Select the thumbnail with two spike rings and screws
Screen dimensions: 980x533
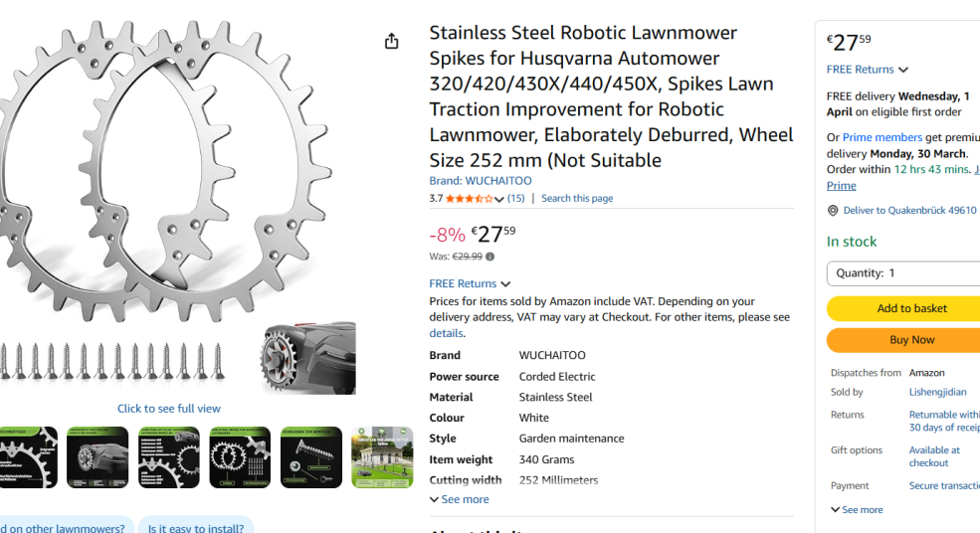click(240, 457)
